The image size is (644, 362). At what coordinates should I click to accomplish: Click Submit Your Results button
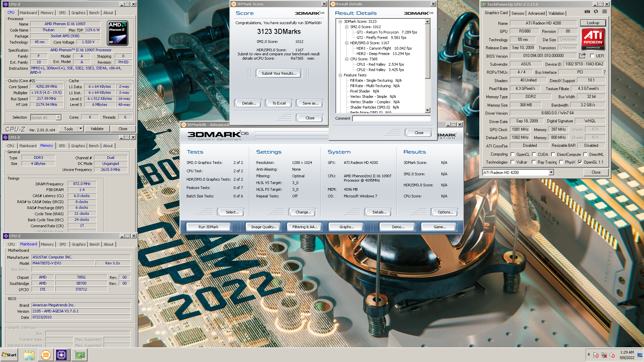click(x=279, y=73)
